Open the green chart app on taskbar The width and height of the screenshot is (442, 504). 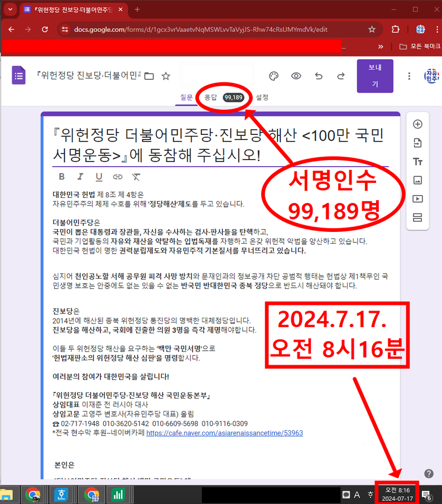(118, 495)
